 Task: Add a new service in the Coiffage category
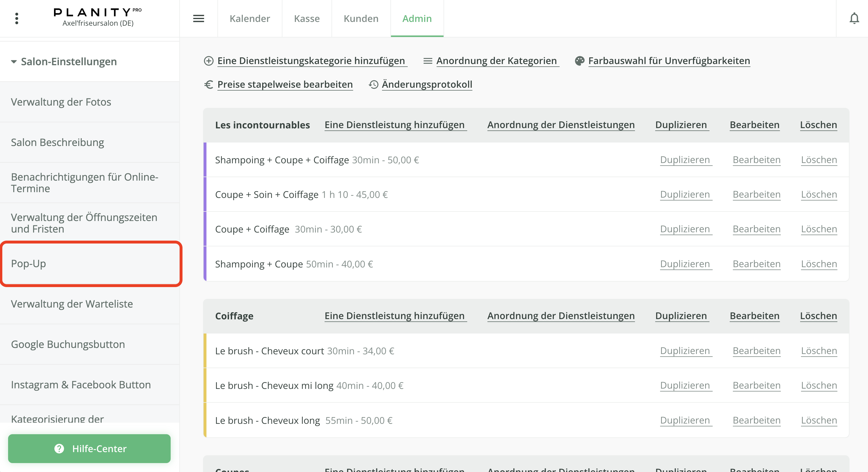pyautogui.click(x=395, y=316)
